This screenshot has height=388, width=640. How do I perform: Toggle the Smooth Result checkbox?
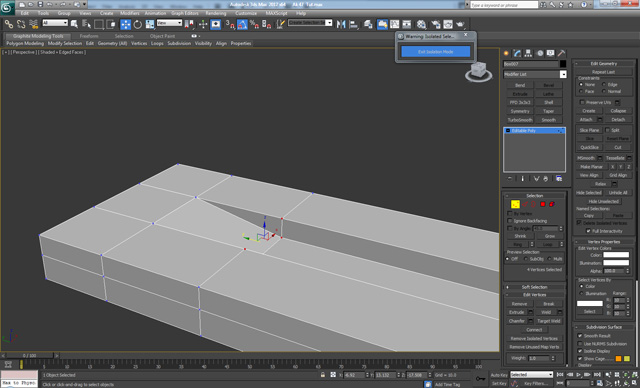pyautogui.click(x=580, y=336)
